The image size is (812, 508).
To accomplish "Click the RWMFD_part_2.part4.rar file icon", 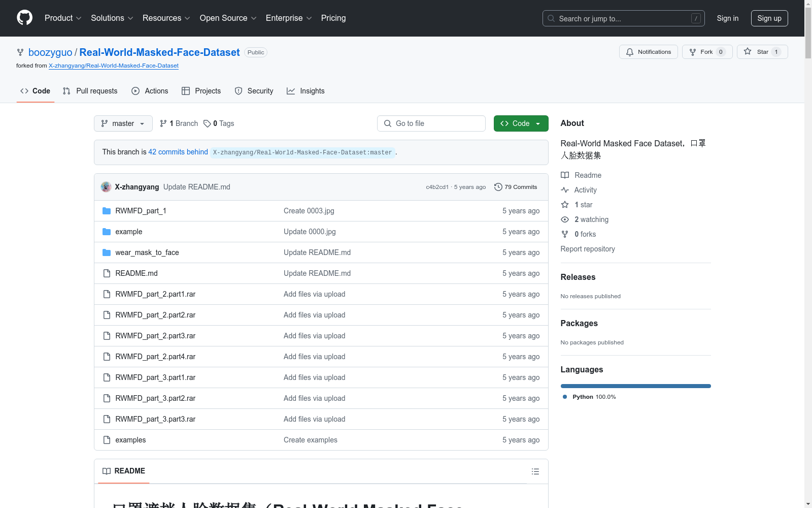I will point(107,357).
